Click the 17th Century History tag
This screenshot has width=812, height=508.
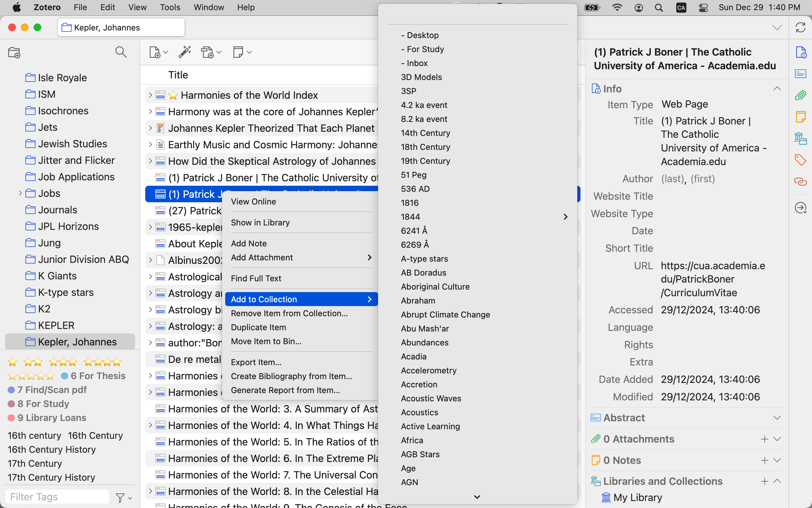click(51, 477)
